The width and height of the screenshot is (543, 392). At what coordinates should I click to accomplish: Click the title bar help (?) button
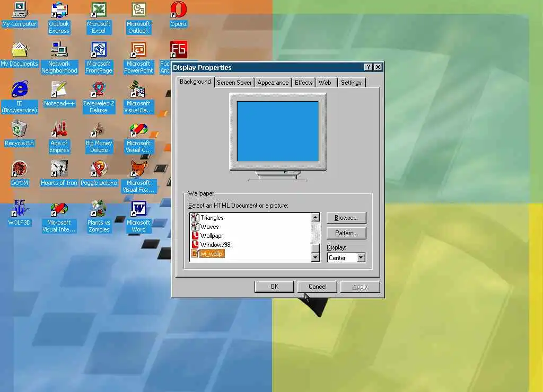click(369, 67)
